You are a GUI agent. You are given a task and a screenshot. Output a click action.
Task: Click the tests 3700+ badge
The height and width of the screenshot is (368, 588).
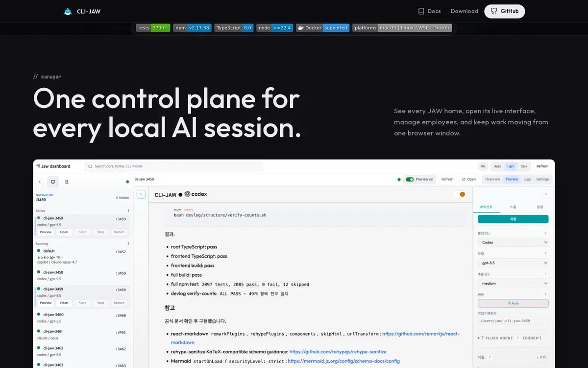(153, 28)
